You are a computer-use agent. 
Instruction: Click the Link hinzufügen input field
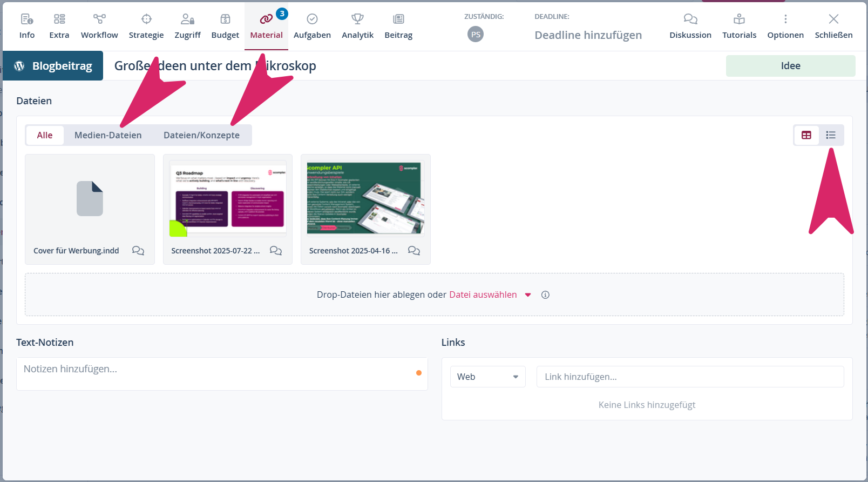coord(690,377)
